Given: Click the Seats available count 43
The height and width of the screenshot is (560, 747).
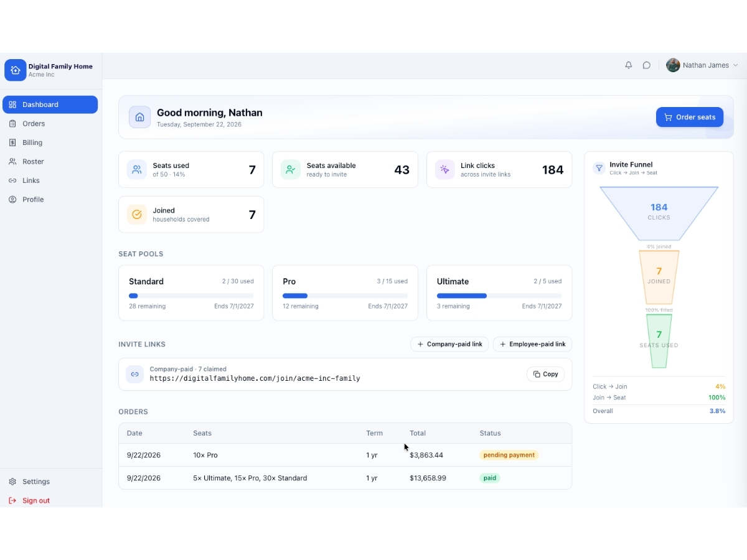Looking at the screenshot, I should (402, 170).
